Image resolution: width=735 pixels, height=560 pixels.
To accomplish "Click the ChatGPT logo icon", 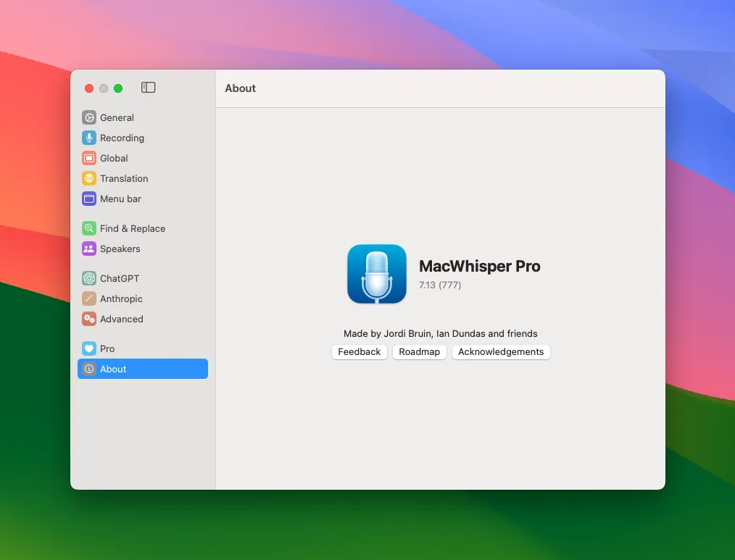I will point(89,278).
